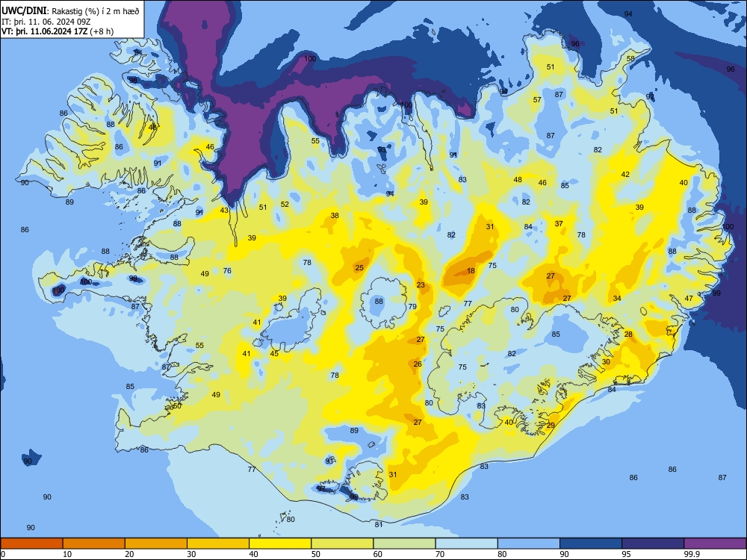Click the humidity value 43 on map
747x560 pixels.
(224, 211)
